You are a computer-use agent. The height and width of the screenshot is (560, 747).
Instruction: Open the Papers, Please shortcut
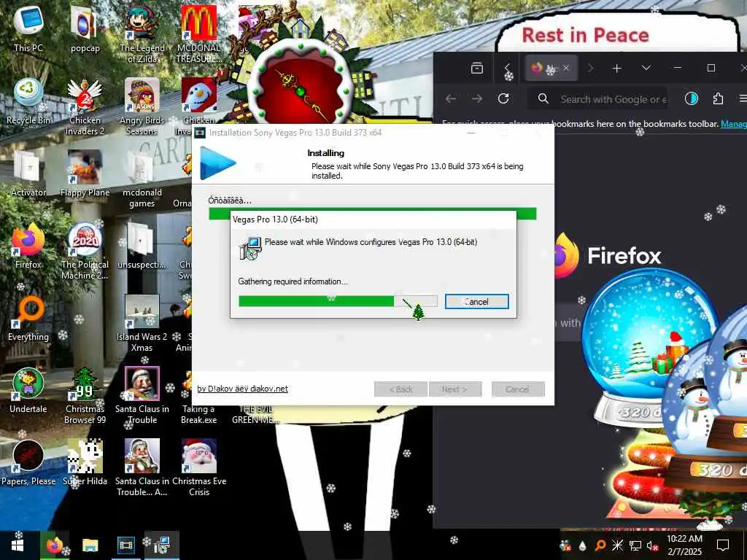pos(28,463)
